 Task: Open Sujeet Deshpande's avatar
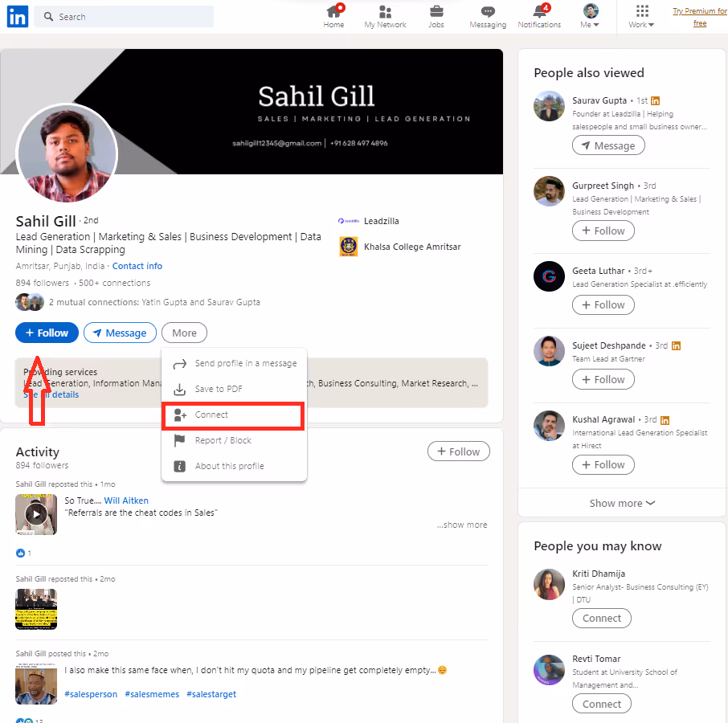click(550, 351)
